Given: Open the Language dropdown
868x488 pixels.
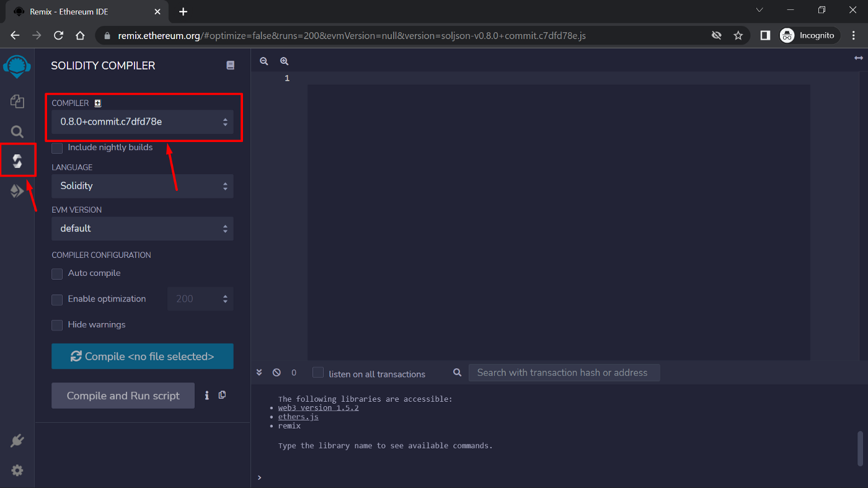Looking at the screenshot, I should [x=143, y=186].
